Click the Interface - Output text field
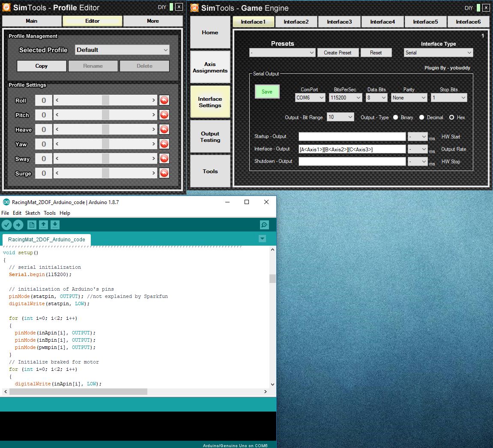493x448 pixels. pyautogui.click(x=352, y=149)
